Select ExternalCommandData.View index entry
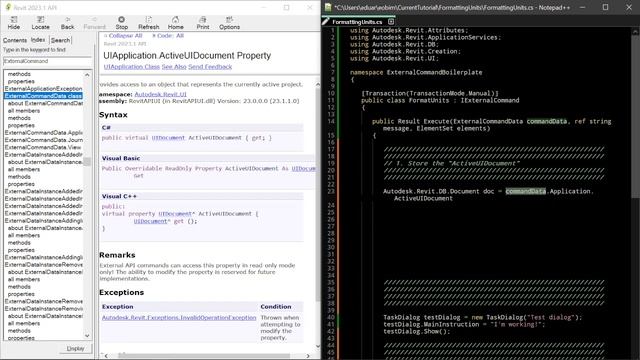The image size is (640, 360). 43,147
